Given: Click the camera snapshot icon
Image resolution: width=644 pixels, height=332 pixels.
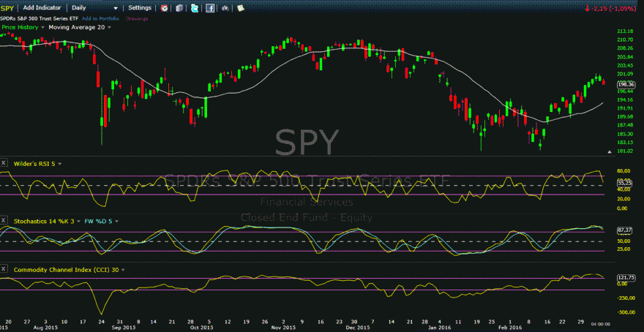Looking at the screenshot, I should click(225, 8).
